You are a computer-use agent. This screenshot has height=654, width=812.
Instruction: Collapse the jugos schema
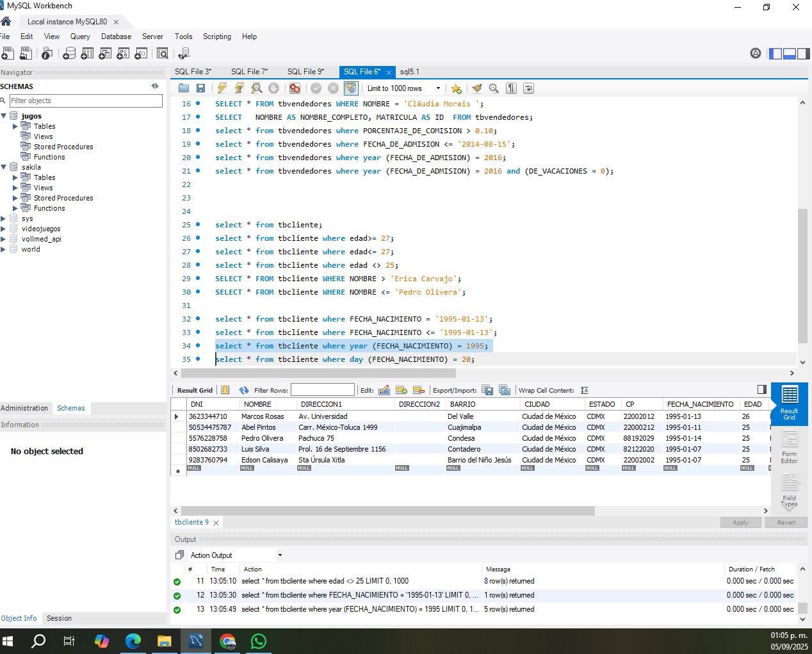point(4,116)
